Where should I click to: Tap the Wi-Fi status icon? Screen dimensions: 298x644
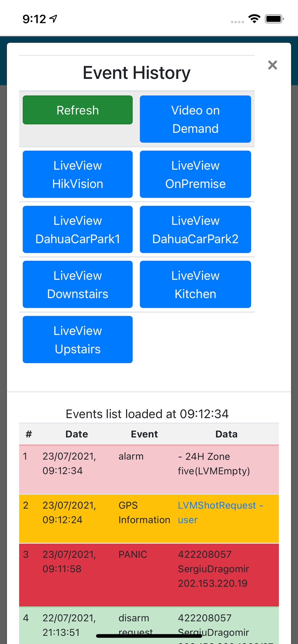click(x=254, y=19)
